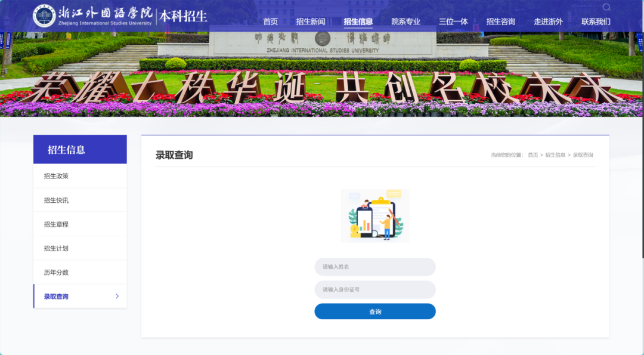The height and width of the screenshot is (355, 644).
Task: Focus the 请输入身份证号 ID field
Action: click(x=375, y=290)
